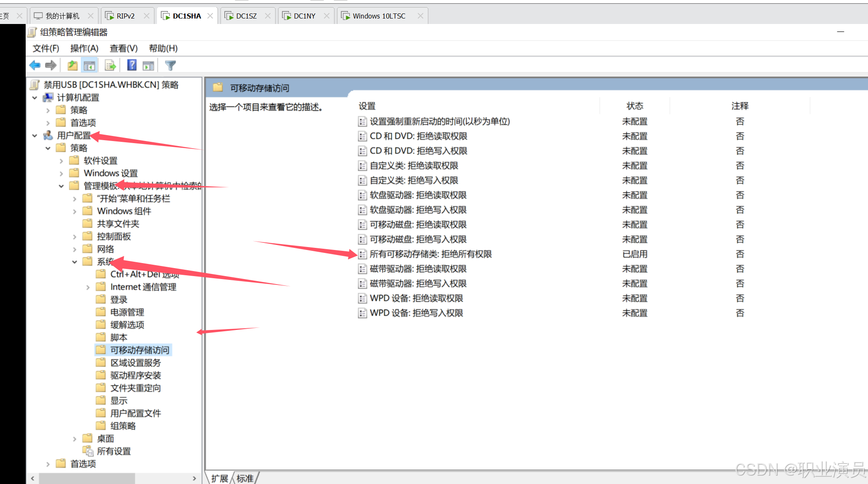The image size is (868, 484).
Task: Click the Forward arrow toolbar icon
Action: point(51,65)
